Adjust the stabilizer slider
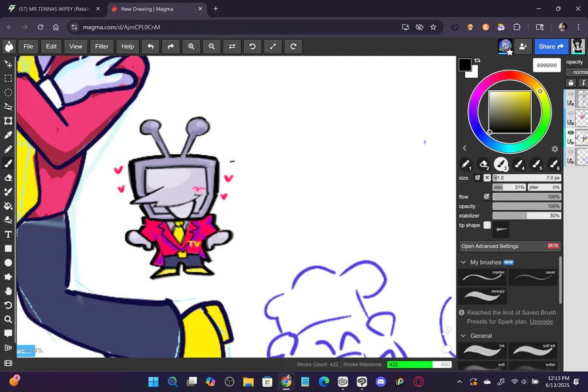 pyautogui.click(x=527, y=216)
